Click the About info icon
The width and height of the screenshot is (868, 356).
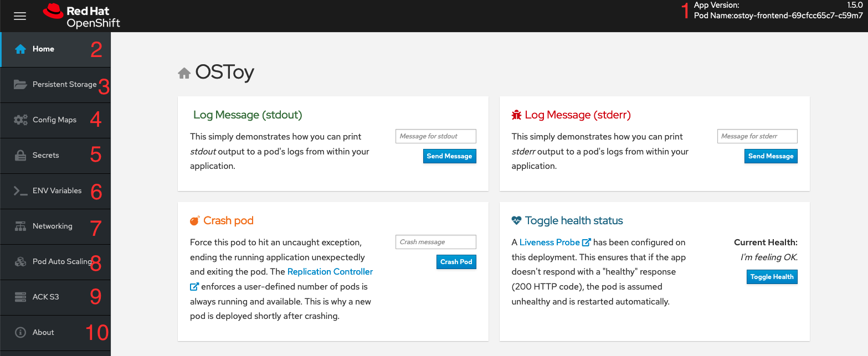[x=20, y=333]
